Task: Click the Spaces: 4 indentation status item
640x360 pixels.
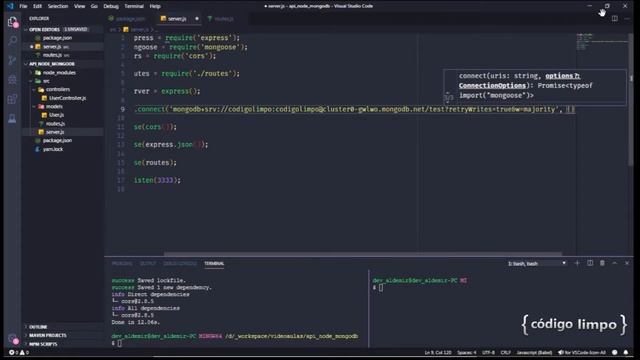Action: click(x=467, y=352)
